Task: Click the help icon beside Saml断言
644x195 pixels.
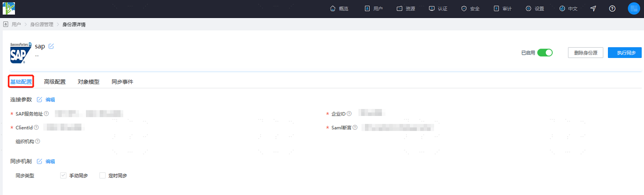Action: coord(355,128)
